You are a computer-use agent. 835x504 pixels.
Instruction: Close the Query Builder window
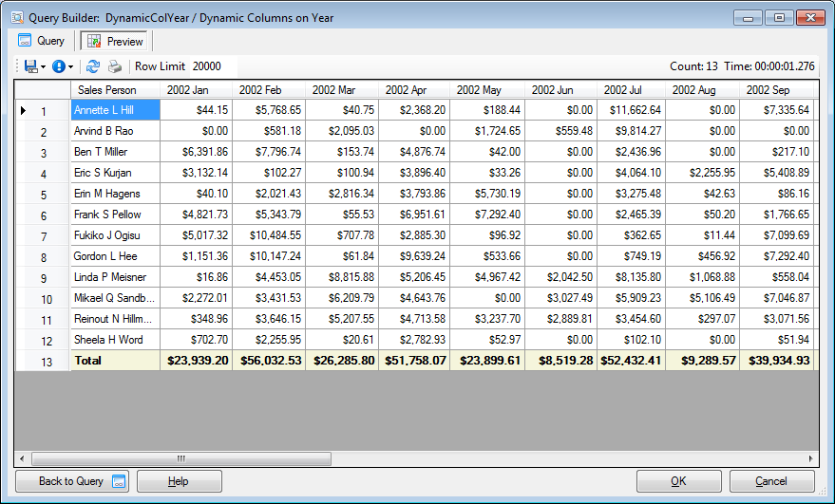pos(810,18)
